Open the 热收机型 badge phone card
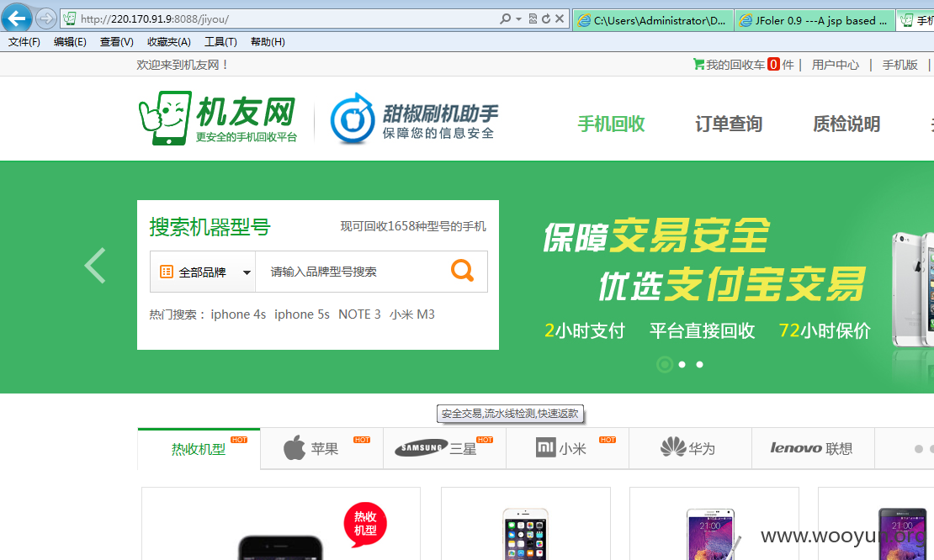The width and height of the screenshot is (934, 560). coord(281,524)
